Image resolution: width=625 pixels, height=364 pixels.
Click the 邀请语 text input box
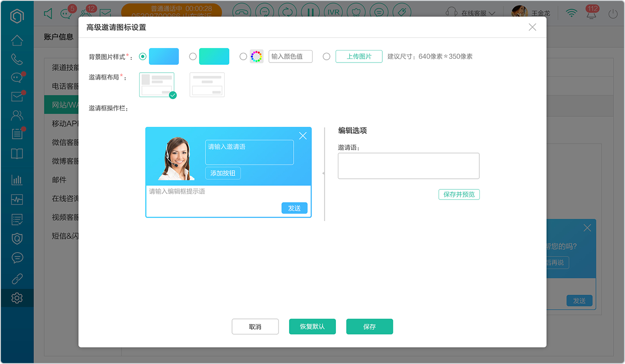(409, 166)
